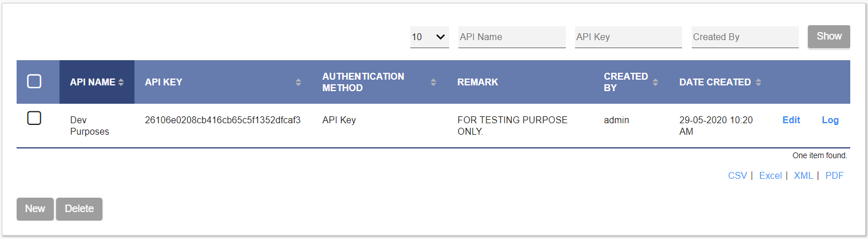Click the New button

(35, 209)
